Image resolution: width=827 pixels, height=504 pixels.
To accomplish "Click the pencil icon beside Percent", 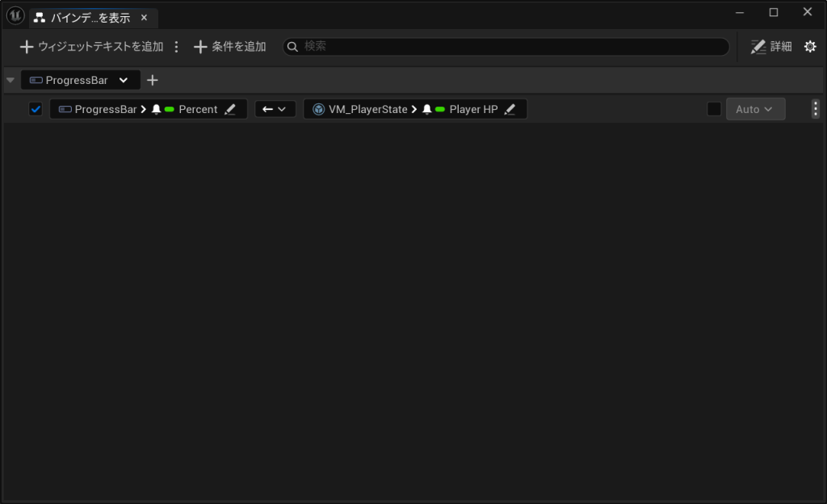I will [x=230, y=109].
